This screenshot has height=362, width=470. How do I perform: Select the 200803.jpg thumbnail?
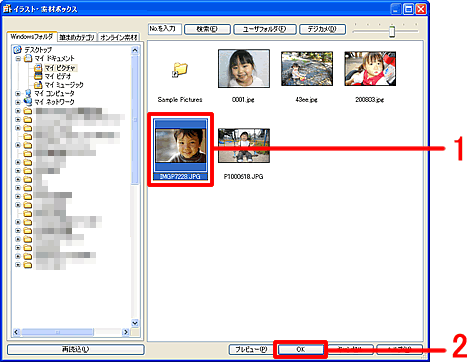370,69
